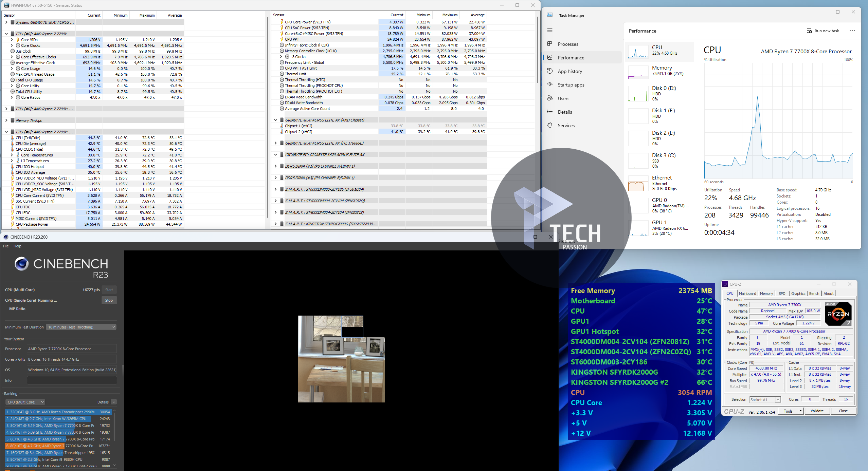Toggle Task Manager hamburger navigation menu
868x471 pixels.
coord(550,30)
